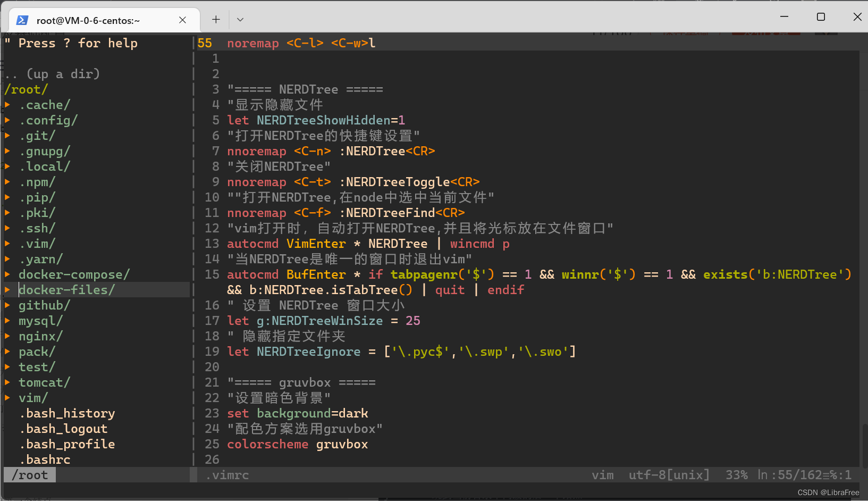Click the '&& b:NERDTree.isTabTree()' wrapped line
Image resolution: width=868 pixels, height=501 pixels.
coord(376,290)
